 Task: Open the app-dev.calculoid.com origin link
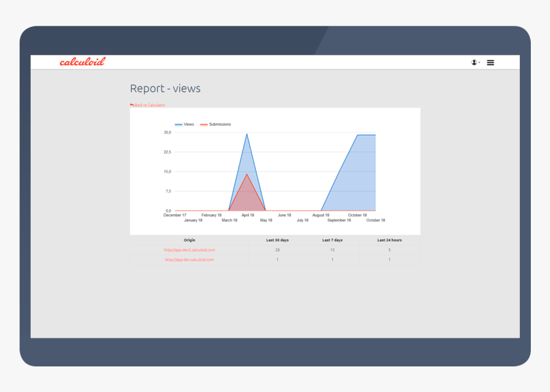189,260
